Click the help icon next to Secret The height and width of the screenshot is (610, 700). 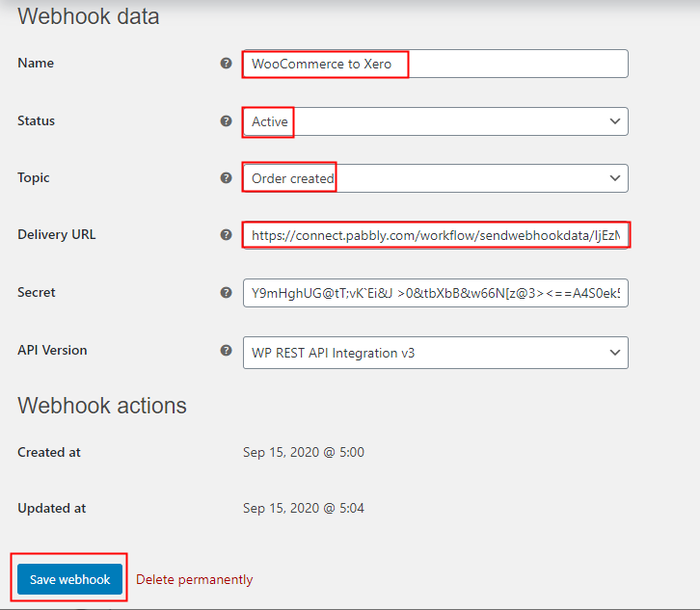(227, 293)
